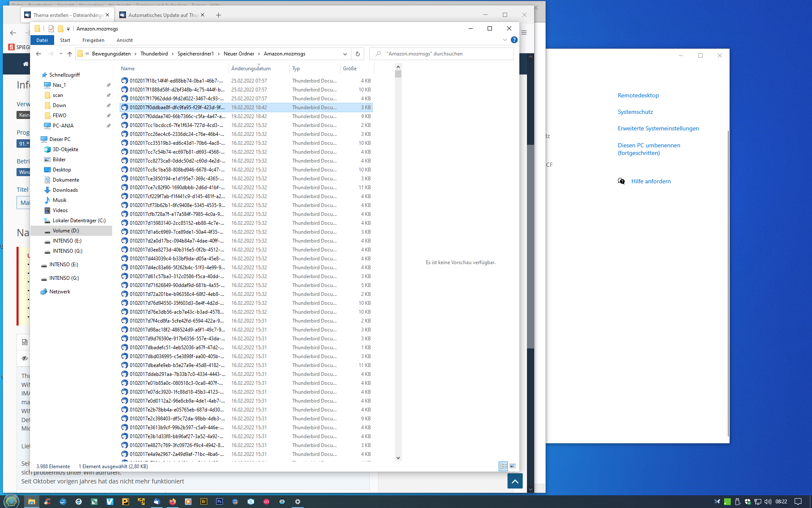The height and width of the screenshot is (508, 812).
Task: Expand the ribbon with the chevron
Action: (x=505, y=40)
